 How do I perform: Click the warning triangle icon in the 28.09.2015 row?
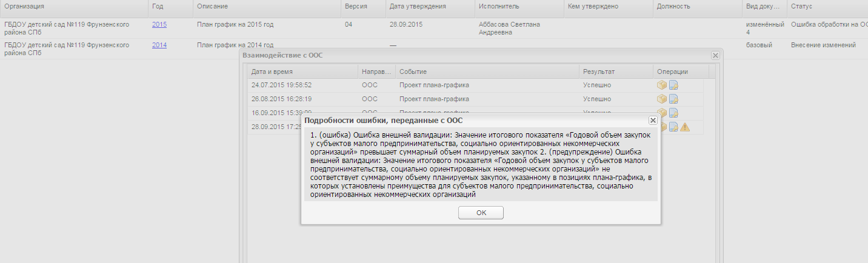pos(685,127)
